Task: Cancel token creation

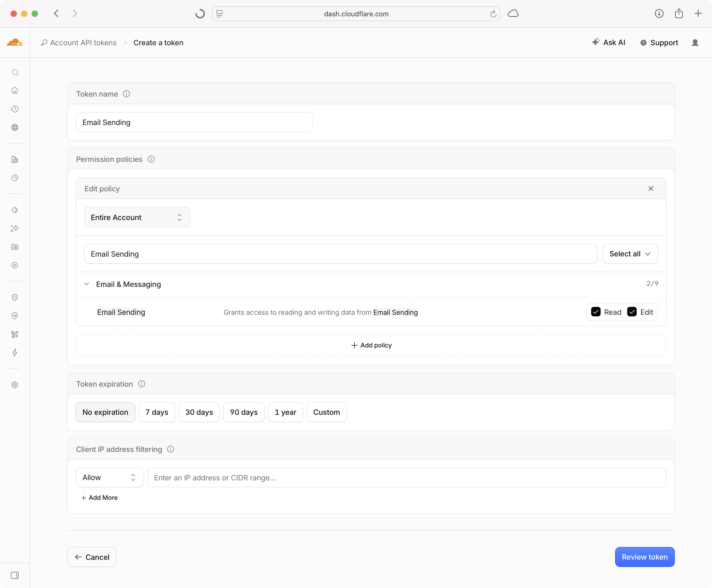Action: (92, 557)
